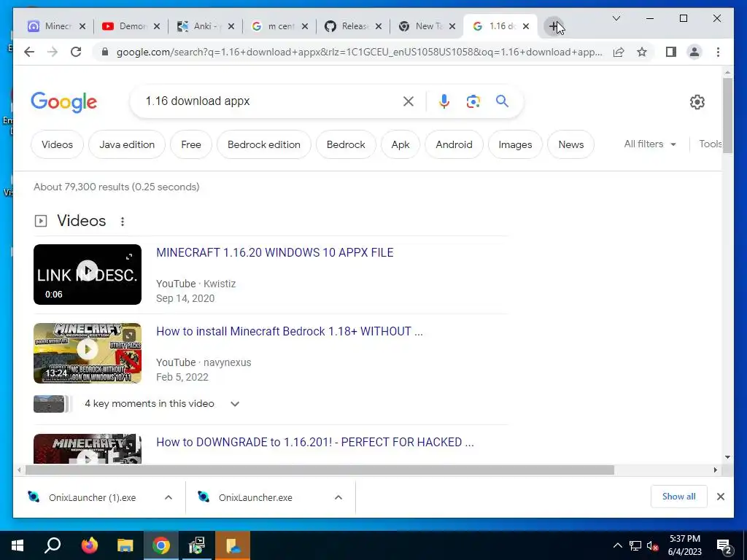747x560 pixels.
Task: Play the 13:24 Minecraft Bedrock video thumbnail
Action: pyautogui.click(x=88, y=354)
